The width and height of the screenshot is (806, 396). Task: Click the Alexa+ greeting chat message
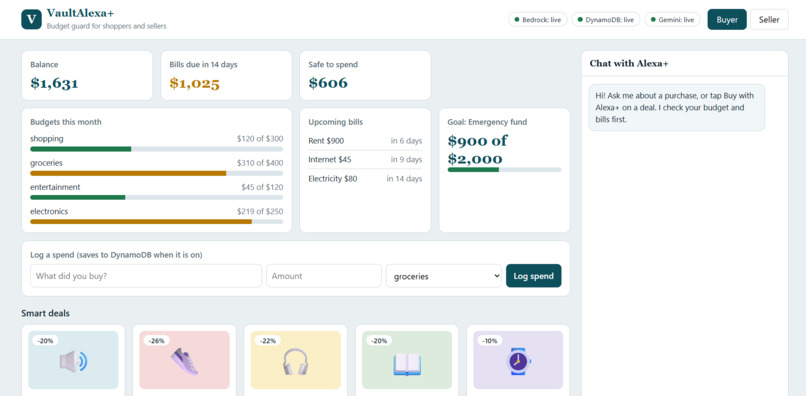(676, 107)
